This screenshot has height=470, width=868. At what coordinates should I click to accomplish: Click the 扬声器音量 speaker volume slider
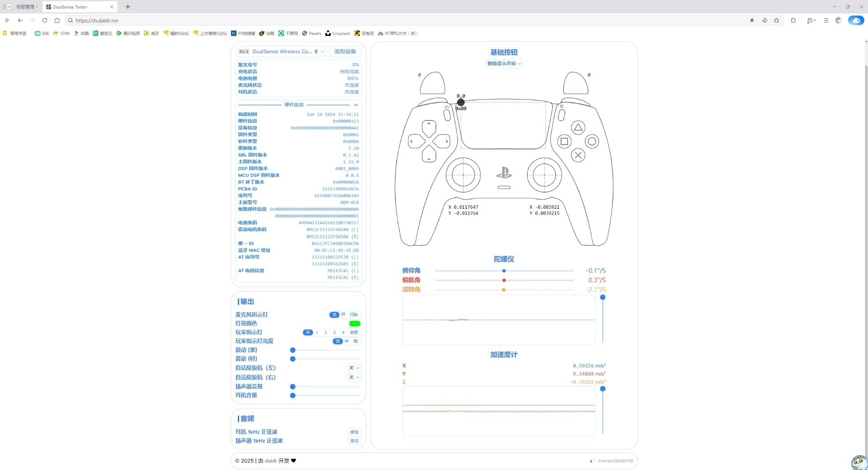[x=325, y=387]
